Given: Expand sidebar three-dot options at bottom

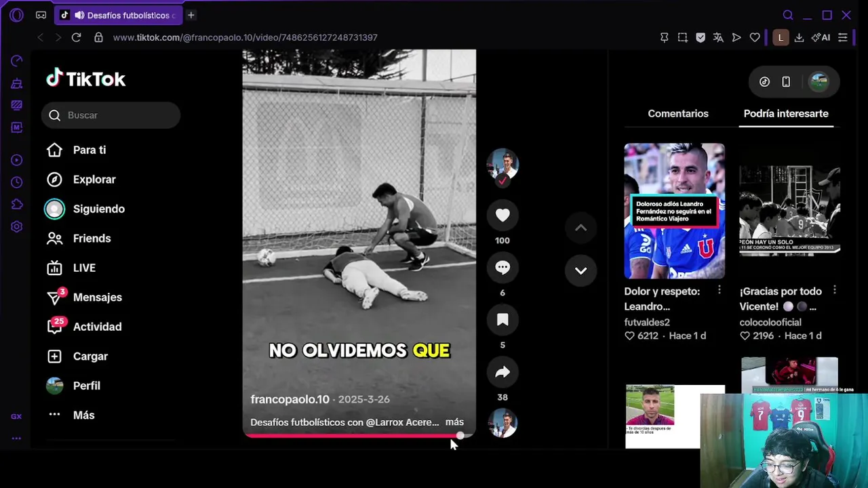Looking at the screenshot, I should pyautogui.click(x=16, y=439).
